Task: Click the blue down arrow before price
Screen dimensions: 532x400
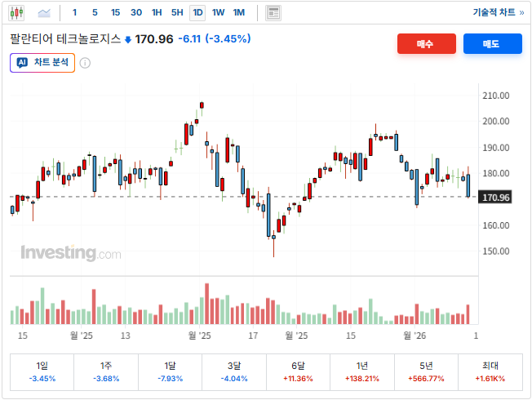Action: 128,40
